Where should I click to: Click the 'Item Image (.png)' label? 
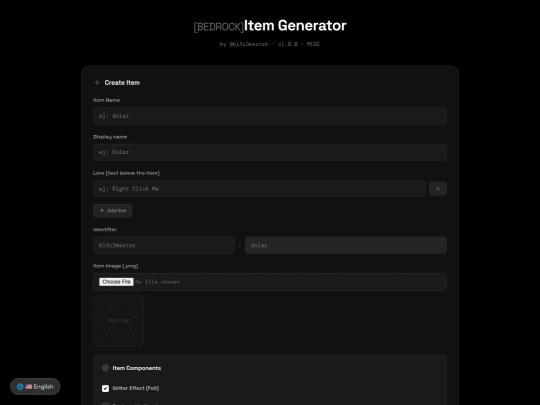click(x=115, y=266)
